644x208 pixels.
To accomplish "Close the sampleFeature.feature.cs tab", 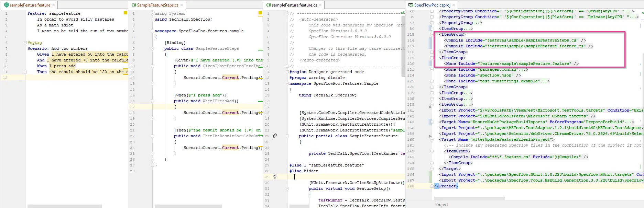I will click(320, 5).
